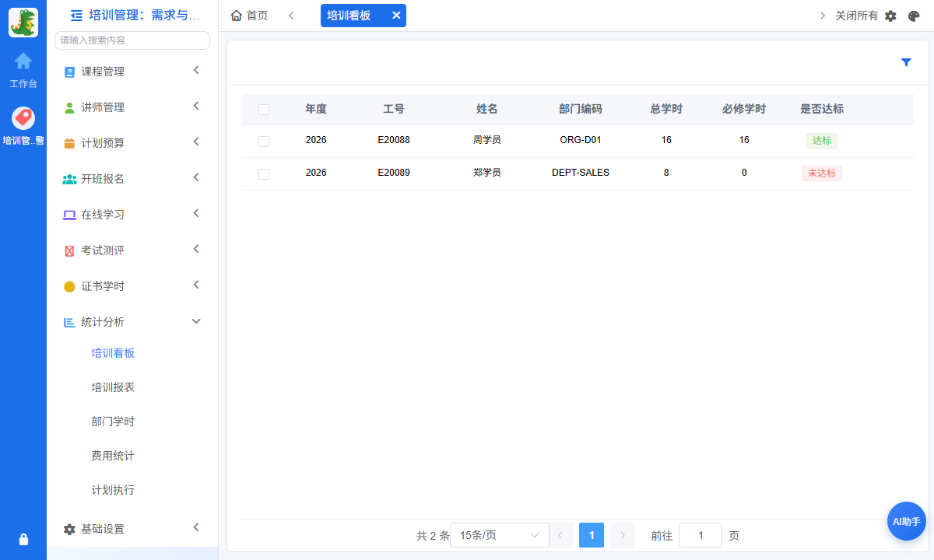Open the 工作台 home icon

[x=23, y=60]
